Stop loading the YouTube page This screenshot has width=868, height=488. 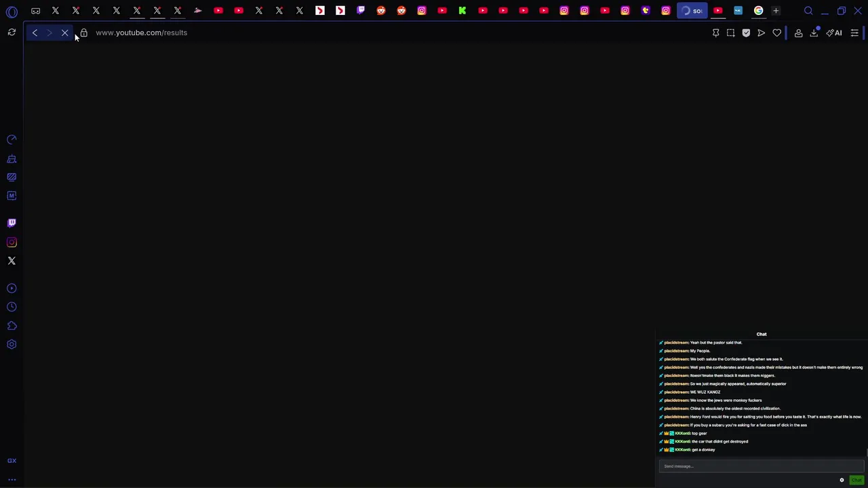tap(65, 33)
